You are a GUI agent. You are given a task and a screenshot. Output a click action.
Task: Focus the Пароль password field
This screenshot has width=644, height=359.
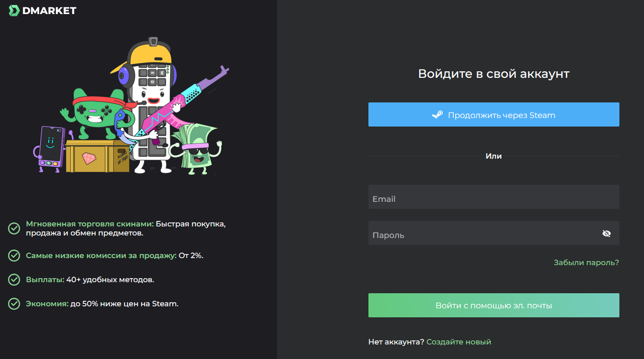coord(493,233)
